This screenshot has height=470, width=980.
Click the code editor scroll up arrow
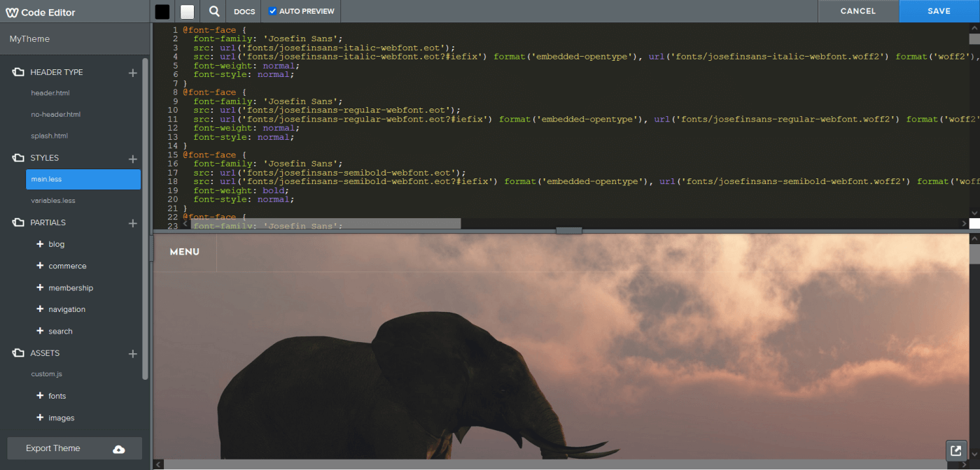974,28
